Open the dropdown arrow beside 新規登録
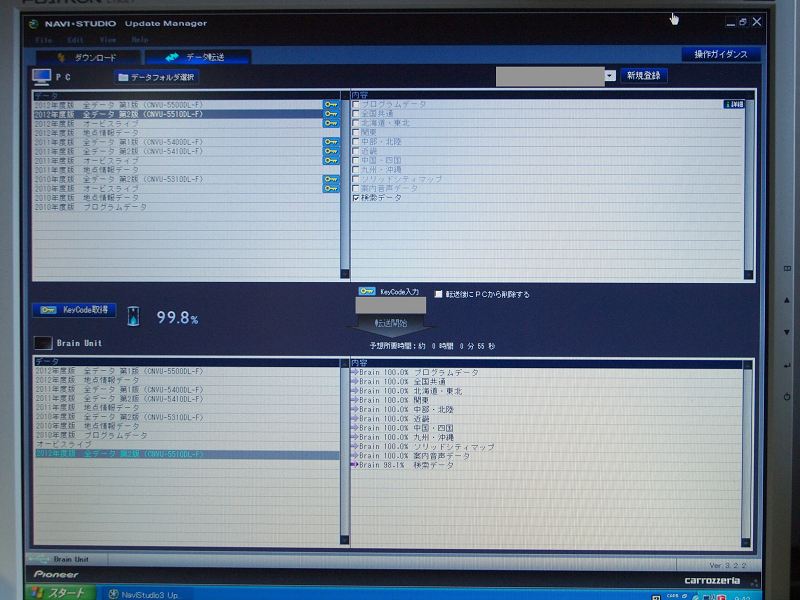 [610, 76]
